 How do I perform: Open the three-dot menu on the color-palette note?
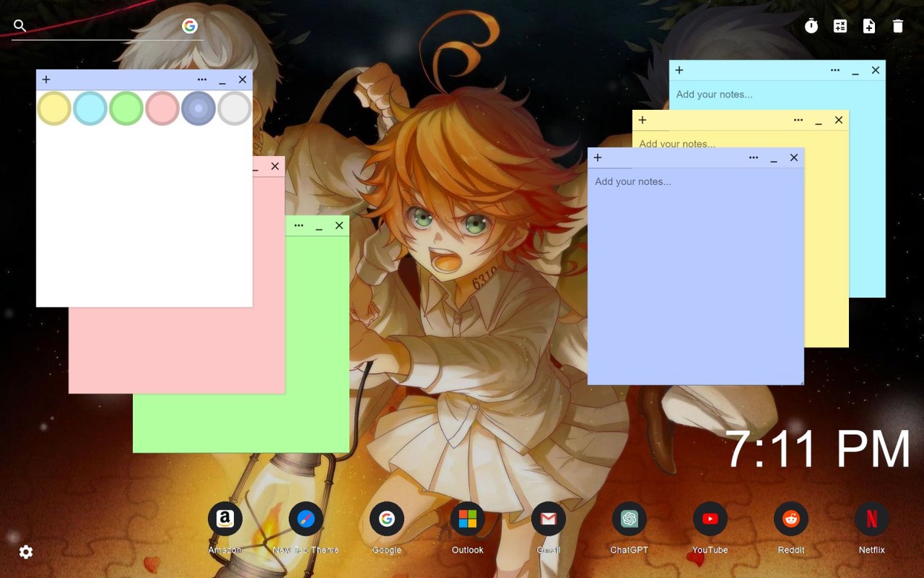pyautogui.click(x=202, y=79)
